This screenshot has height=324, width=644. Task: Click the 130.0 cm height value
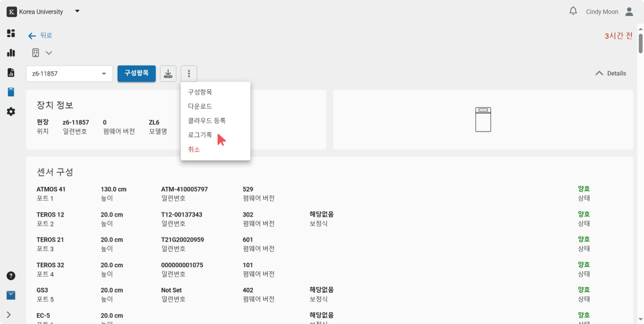coord(113,189)
